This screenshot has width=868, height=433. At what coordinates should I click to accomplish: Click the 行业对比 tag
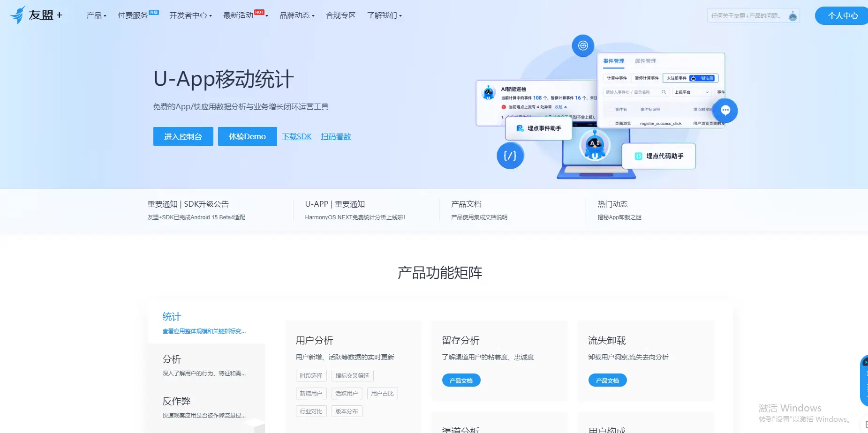311,411
